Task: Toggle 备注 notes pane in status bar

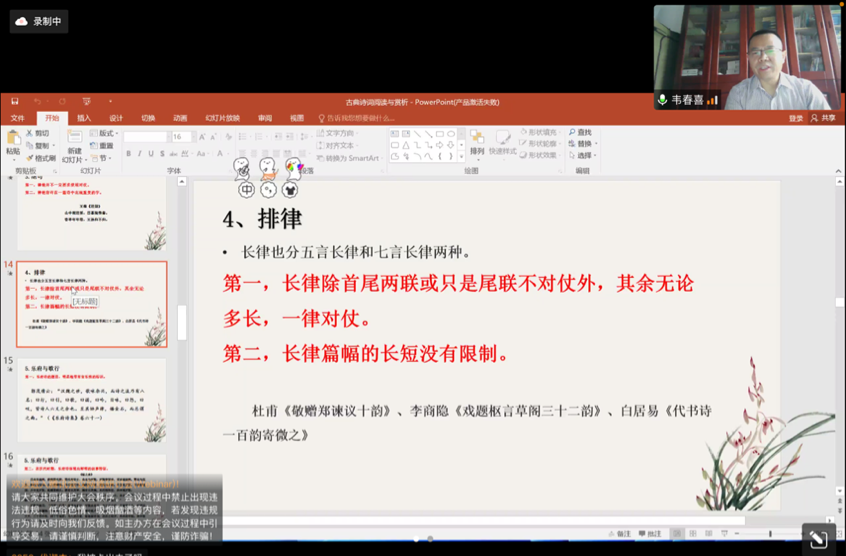Action: click(x=619, y=533)
